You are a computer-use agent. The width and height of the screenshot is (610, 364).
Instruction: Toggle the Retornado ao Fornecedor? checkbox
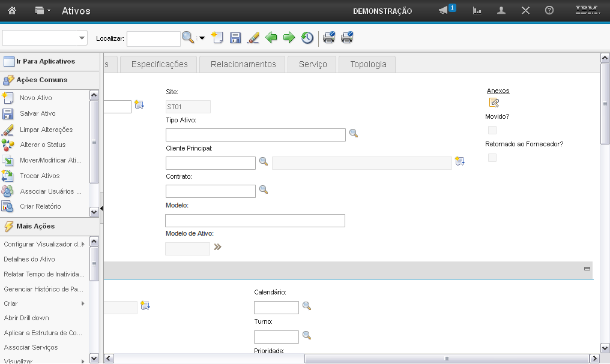tap(492, 158)
